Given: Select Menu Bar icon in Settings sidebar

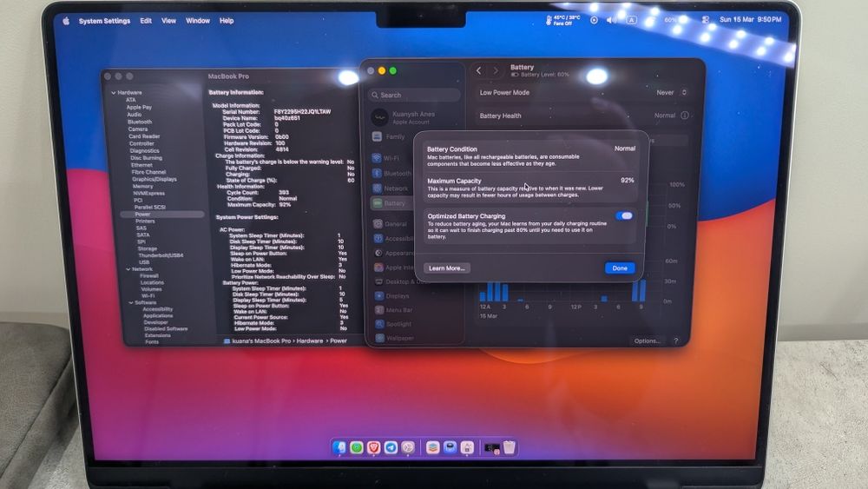Looking at the screenshot, I should 379,310.
